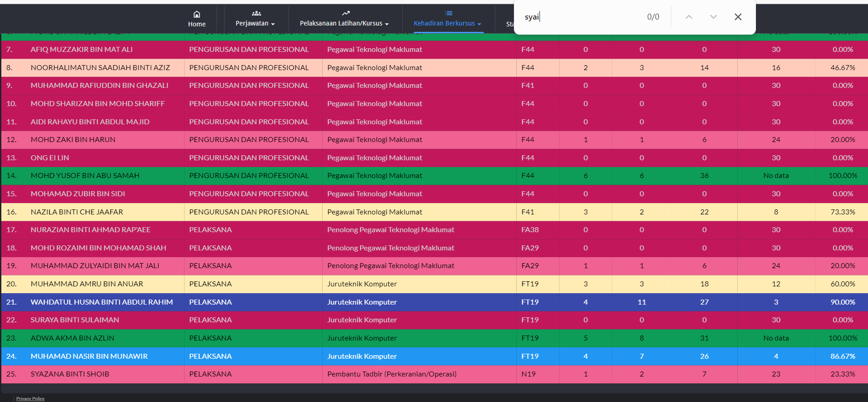
Task: Click the Home house icon
Action: 197,14
